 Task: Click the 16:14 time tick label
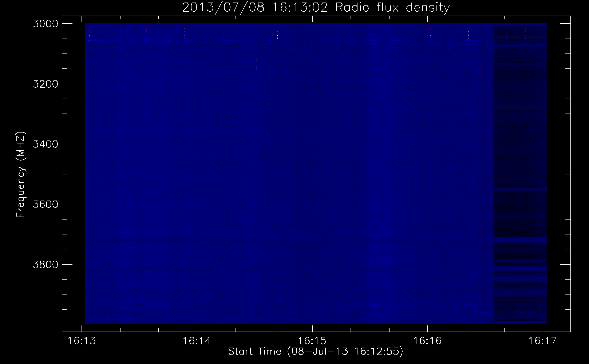click(x=197, y=341)
